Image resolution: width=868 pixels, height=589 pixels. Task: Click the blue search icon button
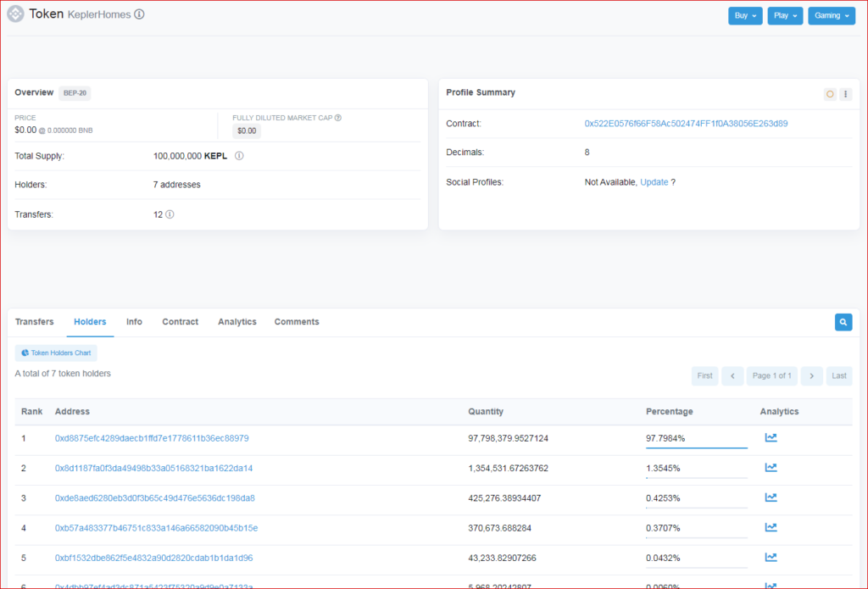843,322
